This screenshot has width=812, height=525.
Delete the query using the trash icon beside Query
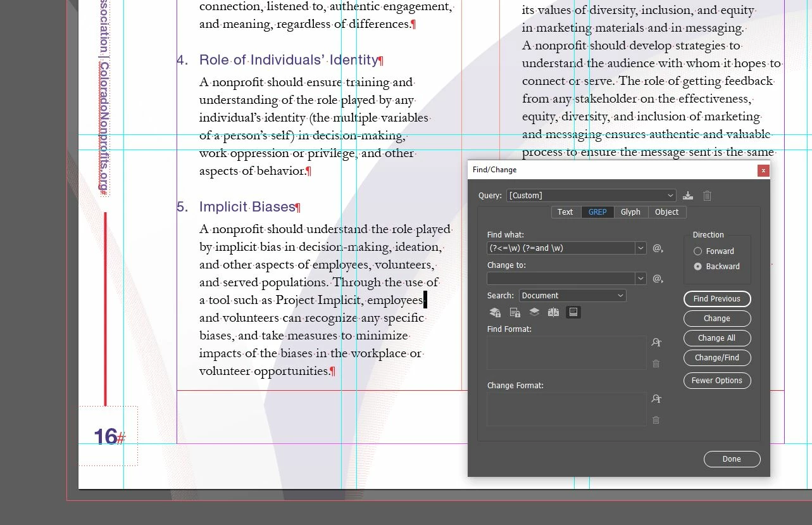click(708, 196)
